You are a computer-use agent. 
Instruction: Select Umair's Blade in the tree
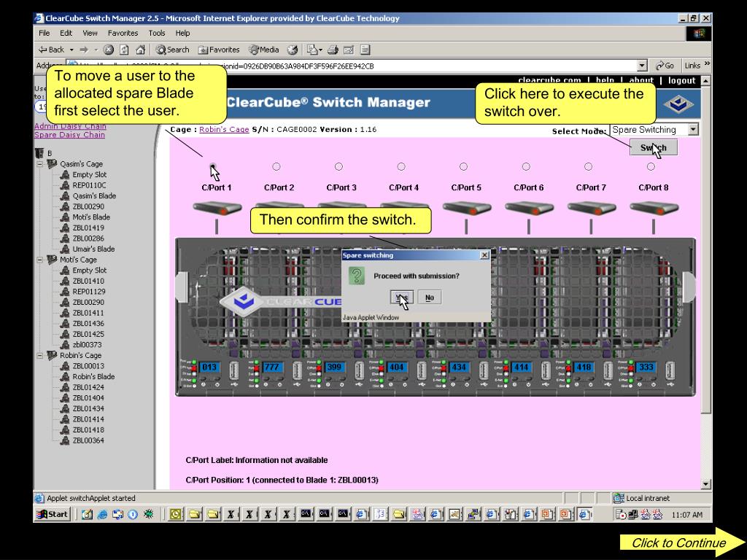click(93, 249)
